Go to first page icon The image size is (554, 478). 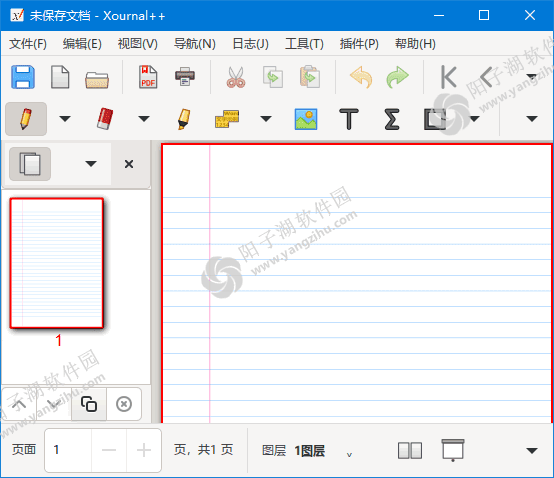pyautogui.click(x=448, y=77)
